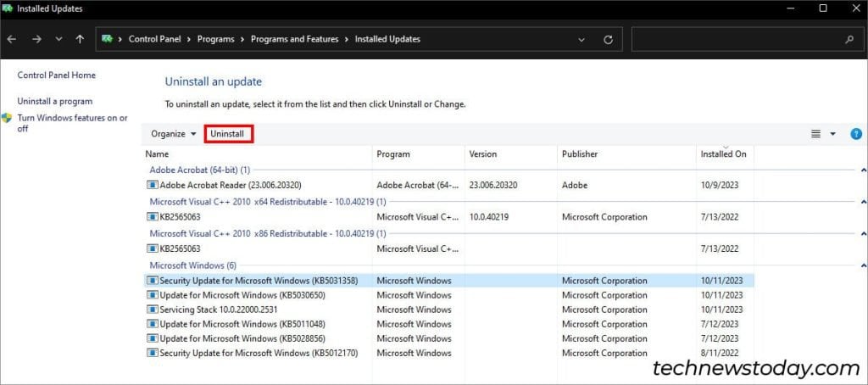Select Update for Microsoft Windows (KB5028856)

point(448,338)
